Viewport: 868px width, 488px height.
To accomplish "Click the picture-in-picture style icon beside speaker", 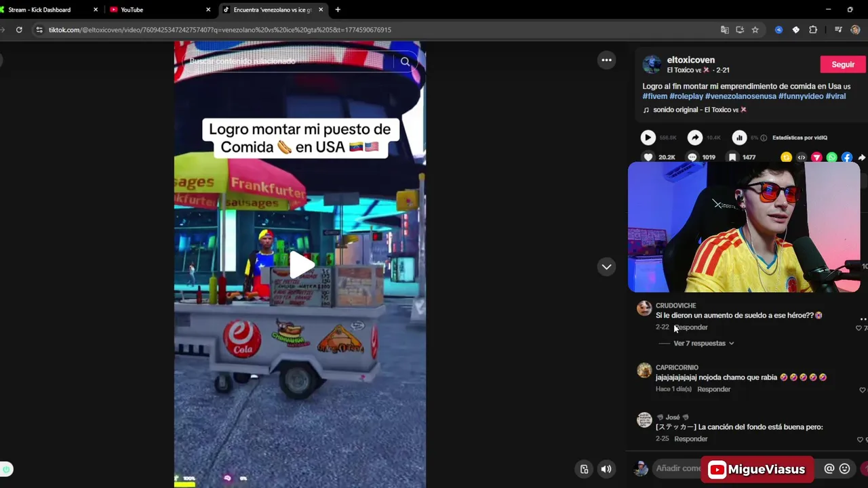I will 584,469.
